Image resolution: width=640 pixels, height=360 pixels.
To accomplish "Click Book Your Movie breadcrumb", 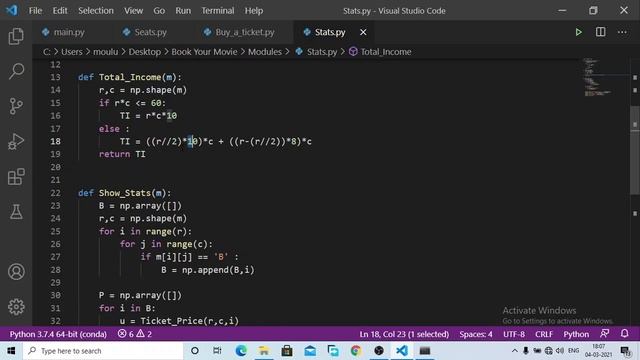I will pos(204,52).
